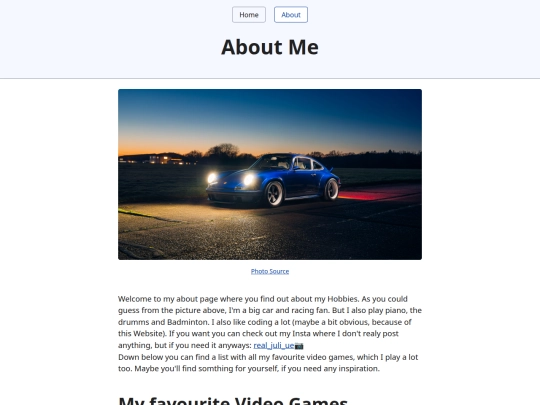Select the About navigation button
The image size is (540, 405).
tap(291, 15)
